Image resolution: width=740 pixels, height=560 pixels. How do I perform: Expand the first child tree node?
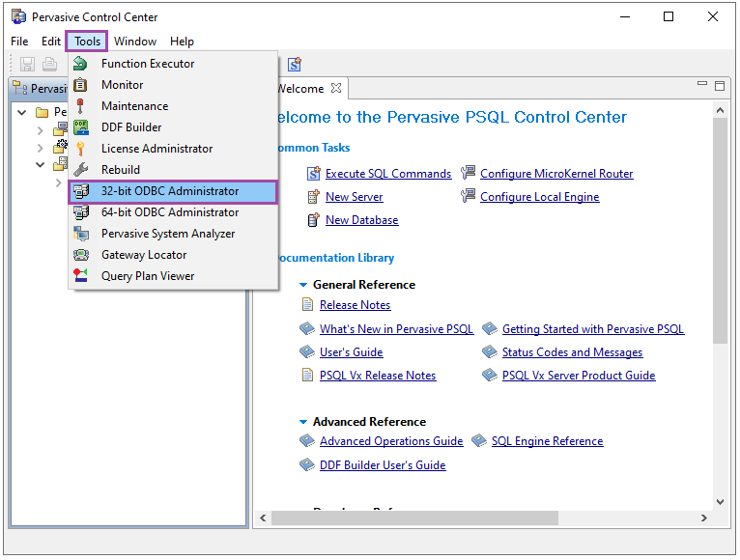[x=41, y=130]
